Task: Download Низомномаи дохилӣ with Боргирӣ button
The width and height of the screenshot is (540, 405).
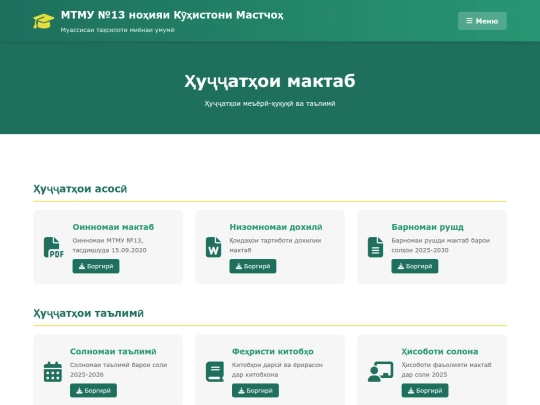Action: [x=253, y=266]
